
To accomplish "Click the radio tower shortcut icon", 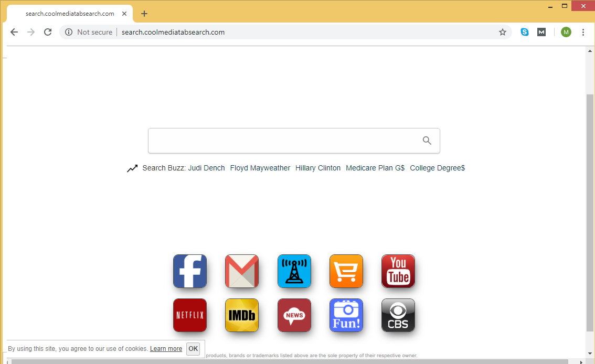I will pyautogui.click(x=294, y=271).
